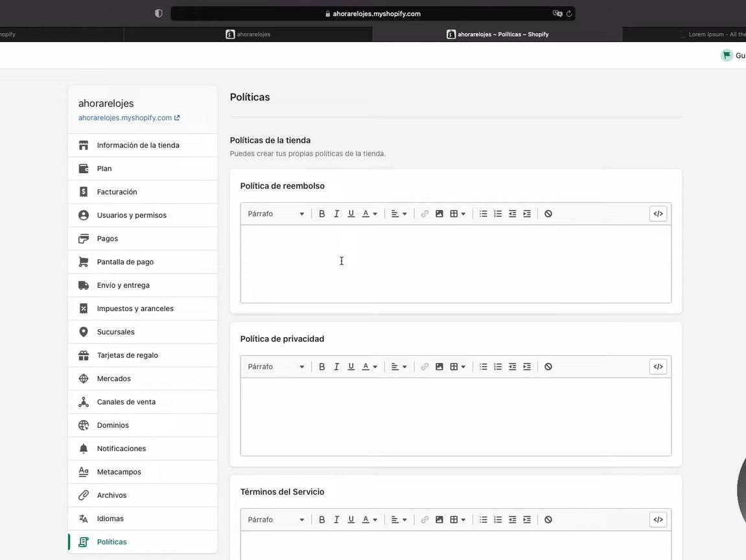Open Facturación settings
Image resolution: width=746 pixels, height=560 pixels.
coord(143,192)
